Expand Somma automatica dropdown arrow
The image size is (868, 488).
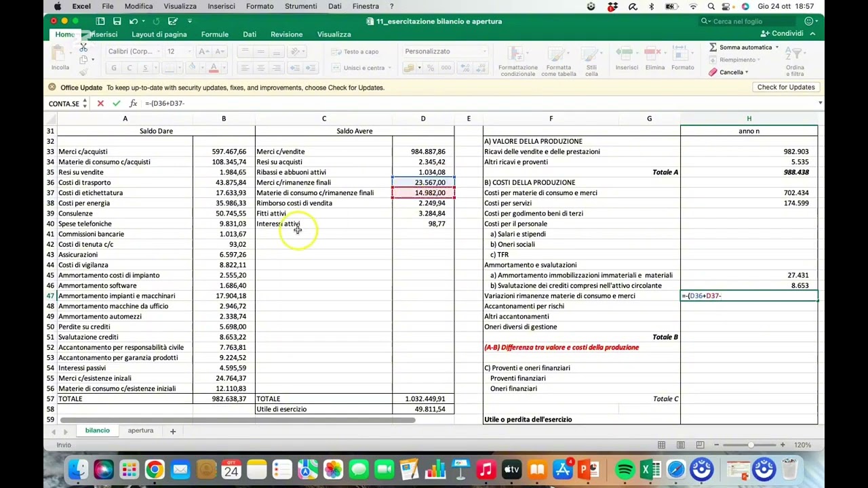pyautogui.click(x=776, y=47)
